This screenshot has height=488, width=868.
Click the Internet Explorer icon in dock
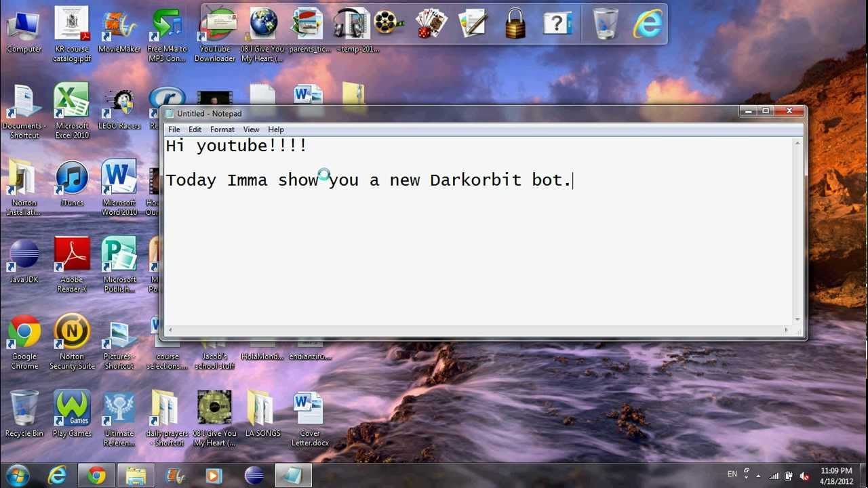click(648, 23)
